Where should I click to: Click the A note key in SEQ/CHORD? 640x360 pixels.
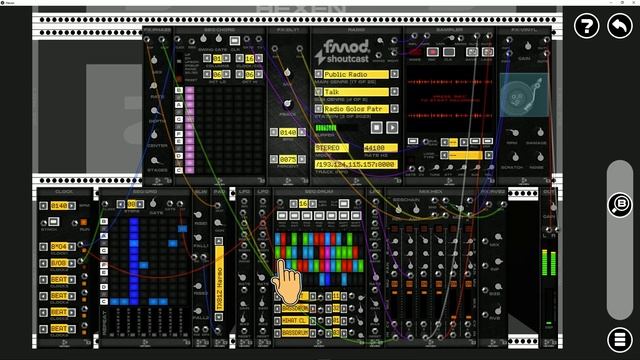[179, 105]
